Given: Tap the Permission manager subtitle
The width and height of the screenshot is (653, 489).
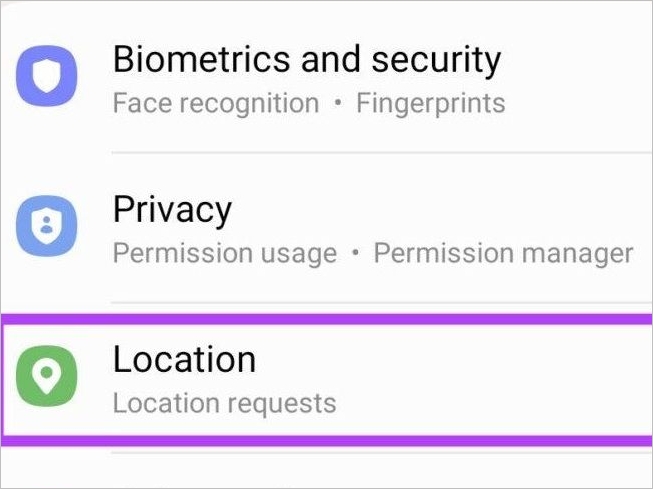Looking at the screenshot, I should pyautogui.click(x=503, y=254).
